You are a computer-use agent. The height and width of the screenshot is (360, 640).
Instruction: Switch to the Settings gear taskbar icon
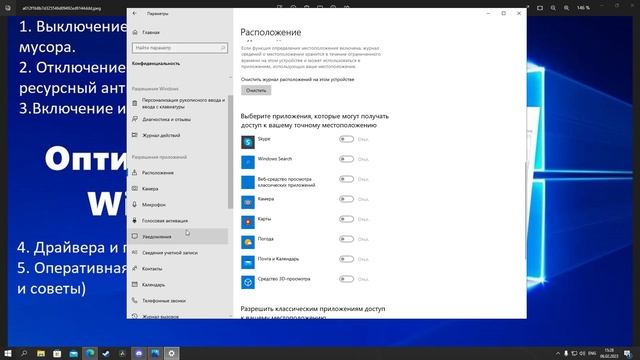[171, 353]
